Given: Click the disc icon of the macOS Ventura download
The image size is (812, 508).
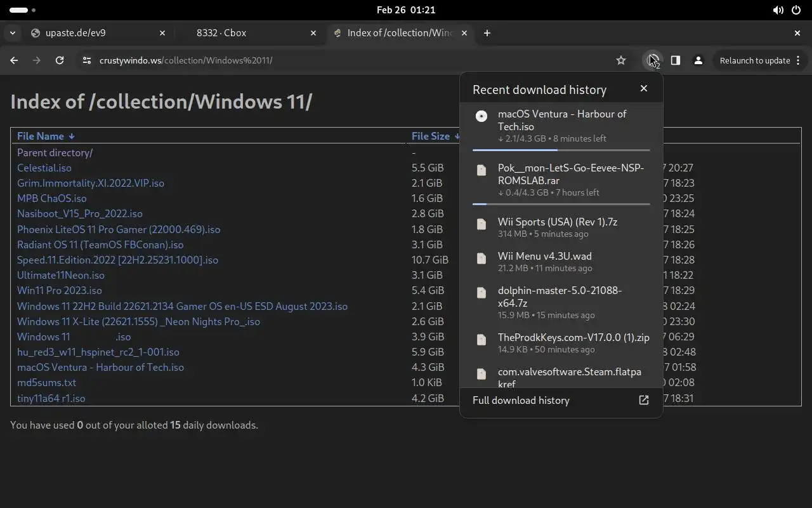Looking at the screenshot, I should pyautogui.click(x=481, y=116).
